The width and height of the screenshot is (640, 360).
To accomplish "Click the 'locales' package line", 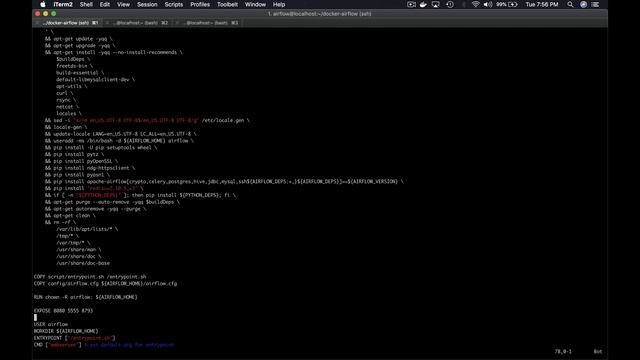I will [x=69, y=113].
